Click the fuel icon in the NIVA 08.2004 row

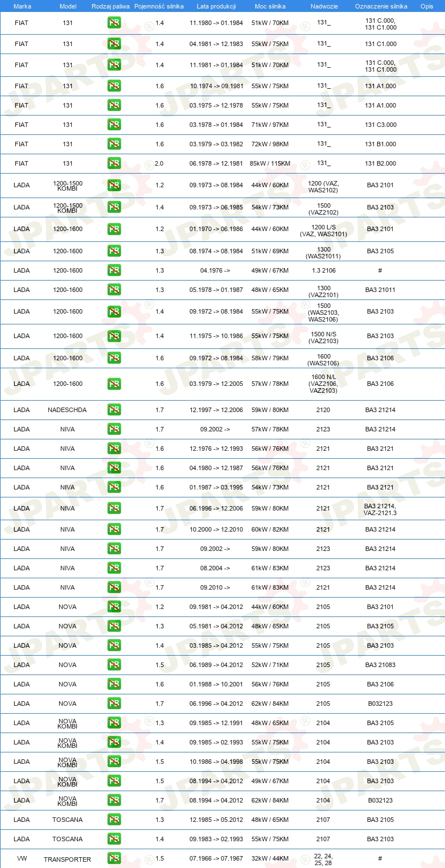coord(114,568)
